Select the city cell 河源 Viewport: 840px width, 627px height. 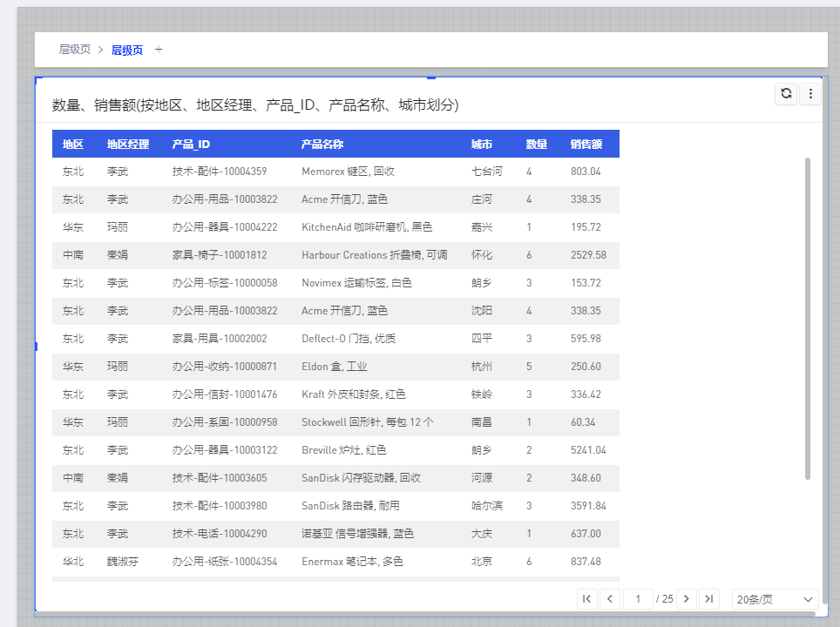coord(482,477)
